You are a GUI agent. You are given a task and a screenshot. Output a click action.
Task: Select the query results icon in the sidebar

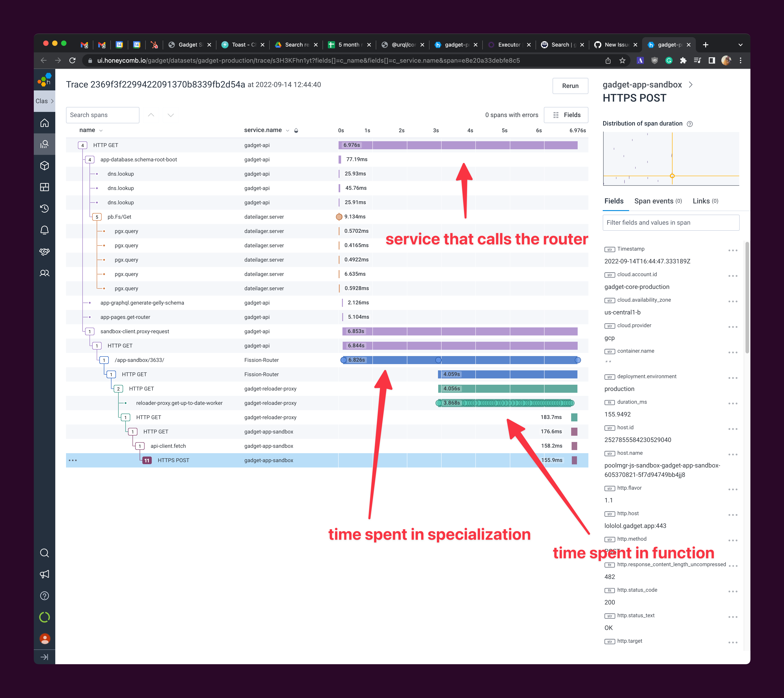point(45,144)
